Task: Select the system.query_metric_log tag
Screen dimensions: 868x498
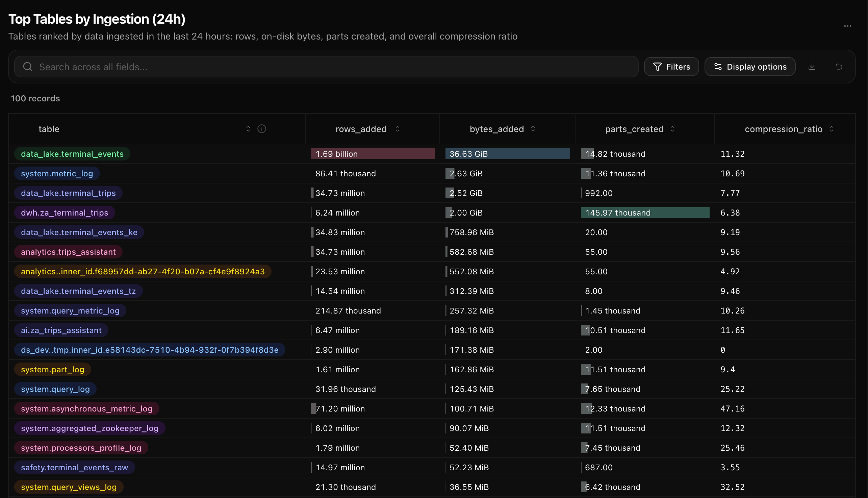Action: tap(70, 310)
